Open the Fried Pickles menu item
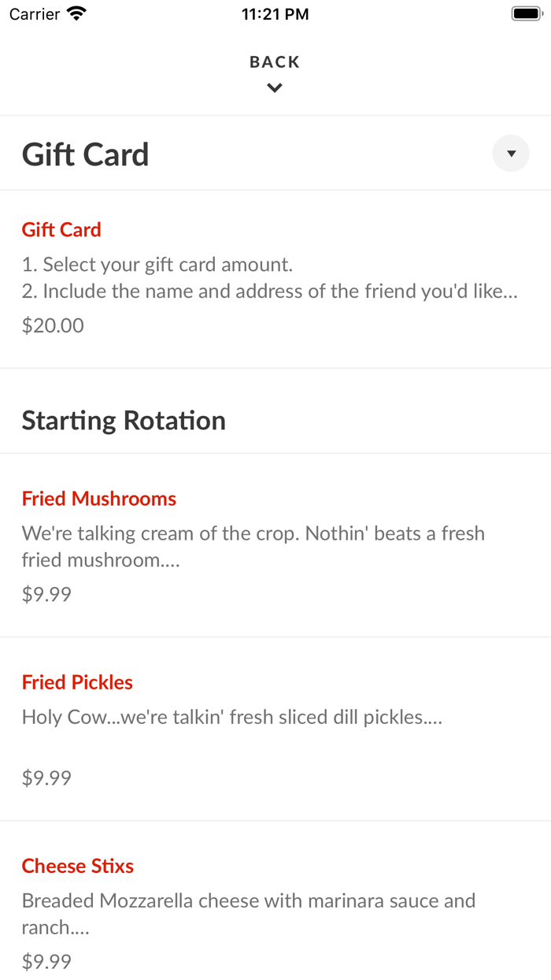The height and width of the screenshot is (980, 551). [77, 682]
